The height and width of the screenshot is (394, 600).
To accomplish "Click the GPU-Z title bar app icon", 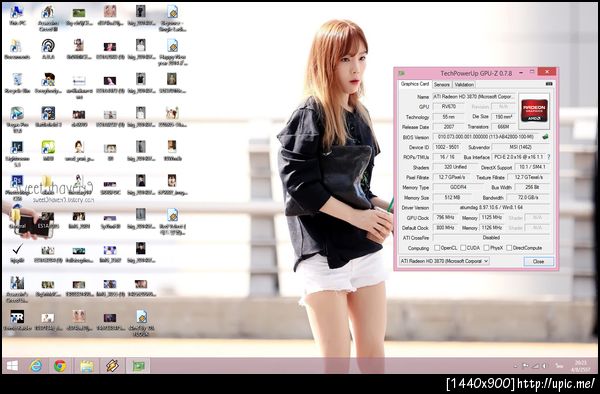I will pyautogui.click(x=401, y=73).
